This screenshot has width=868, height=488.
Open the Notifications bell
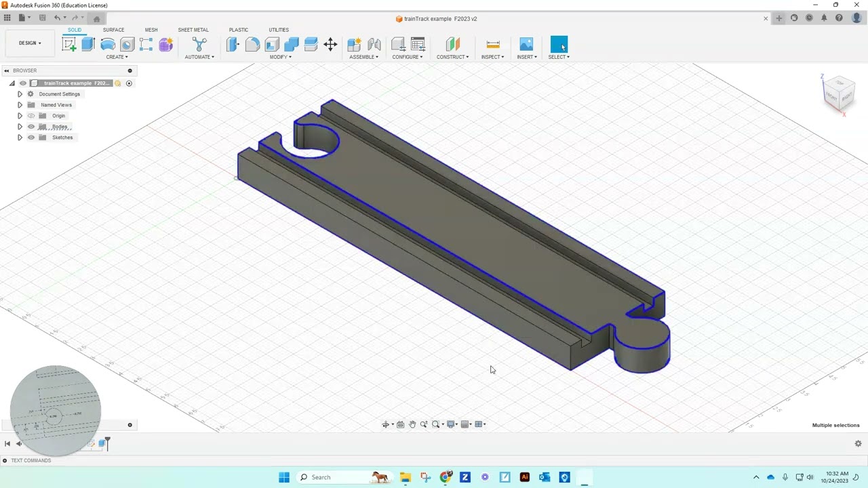click(824, 18)
